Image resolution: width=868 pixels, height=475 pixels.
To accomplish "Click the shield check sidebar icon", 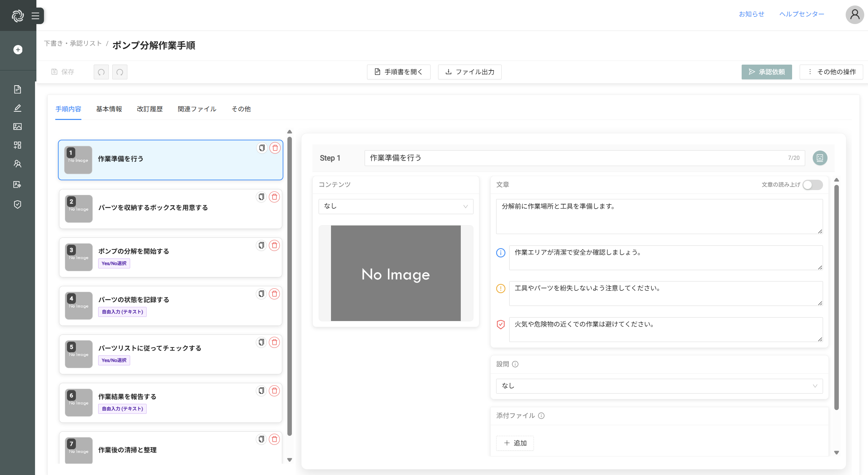I will point(18,205).
